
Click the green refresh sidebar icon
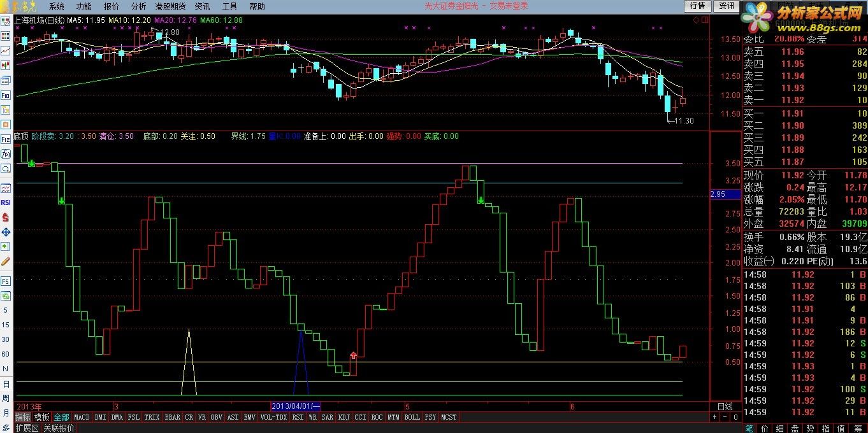tap(6, 296)
